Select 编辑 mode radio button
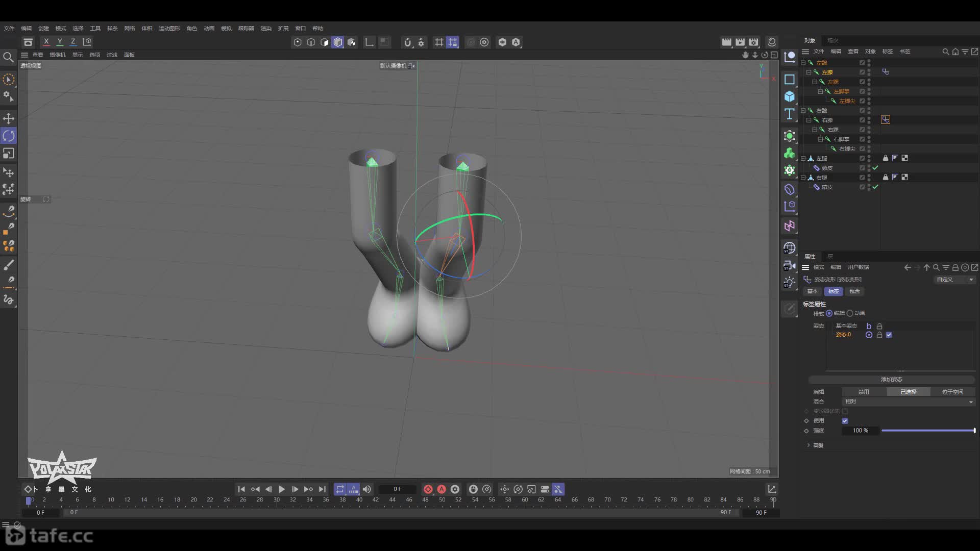Viewport: 980px width, 551px height. coord(829,313)
